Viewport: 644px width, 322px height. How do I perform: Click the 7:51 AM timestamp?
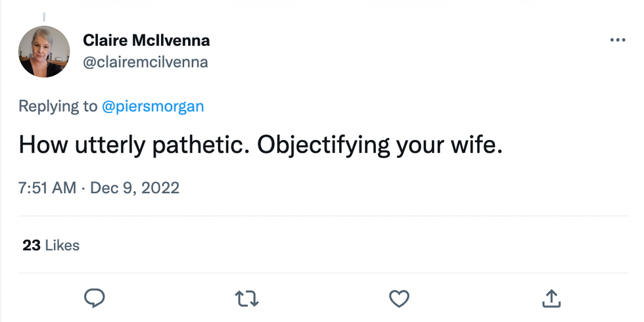[x=47, y=188]
